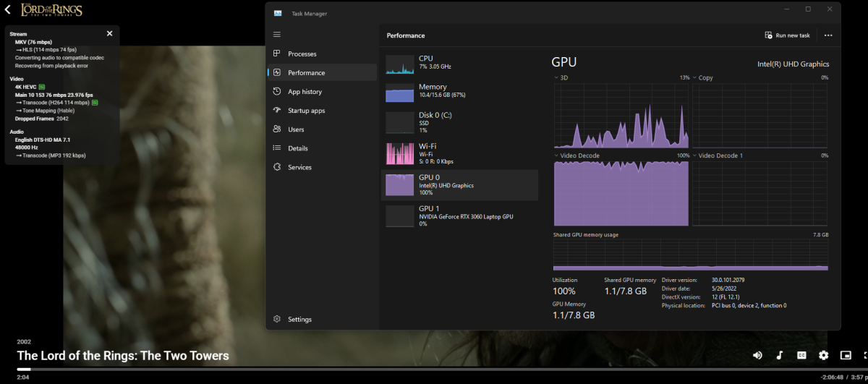The height and width of the screenshot is (384, 868).
Task: Open Task Manager hamburger navigation menu
Action: tap(277, 35)
